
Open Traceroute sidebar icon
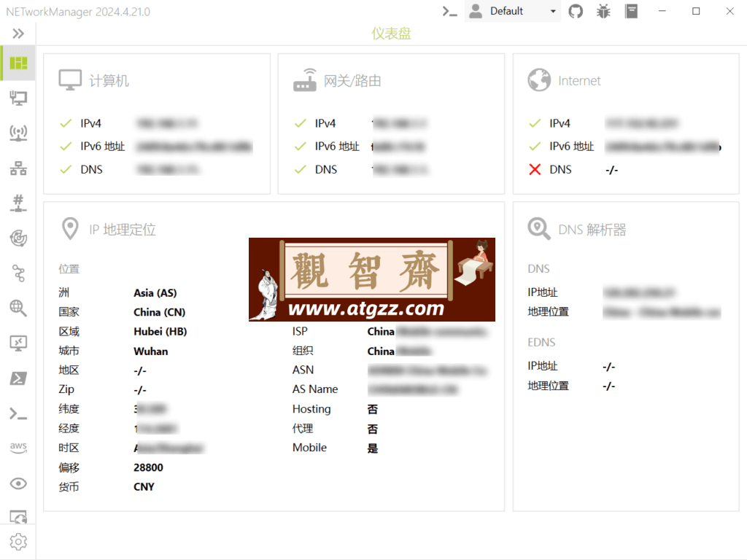(18, 273)
